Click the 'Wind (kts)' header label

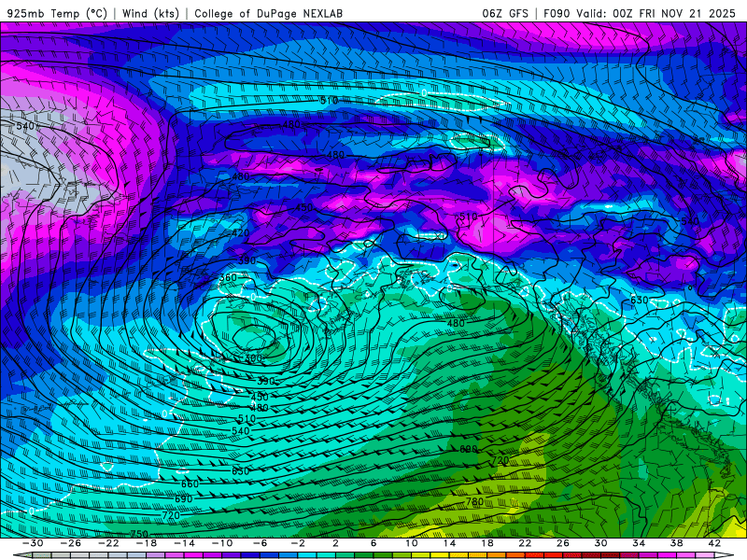click(x=150, y=13)
